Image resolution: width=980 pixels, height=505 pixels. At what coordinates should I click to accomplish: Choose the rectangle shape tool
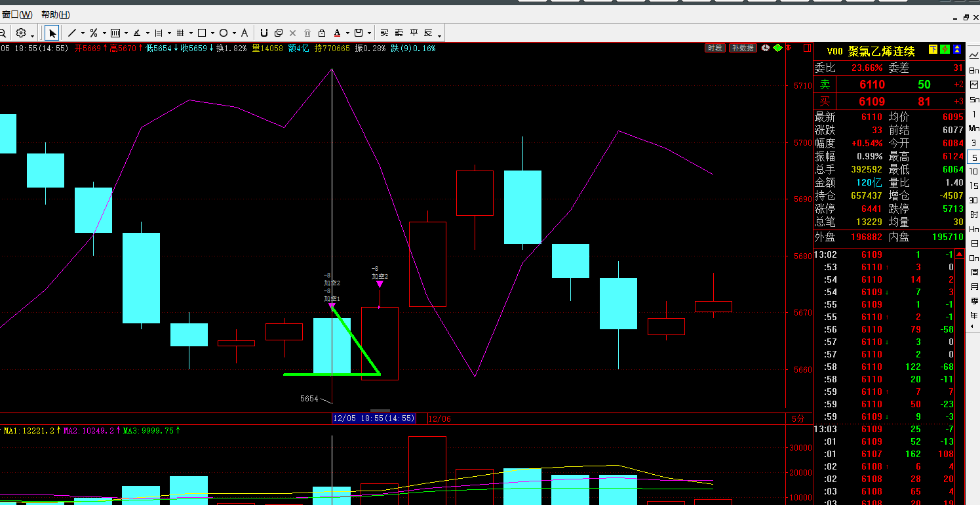point(202,33)
